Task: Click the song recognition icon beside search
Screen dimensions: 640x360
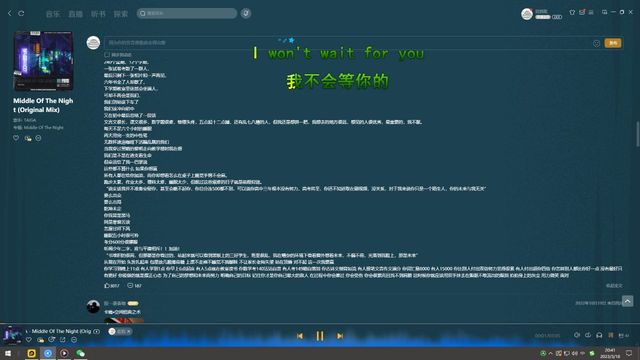Action: [246, 13]
